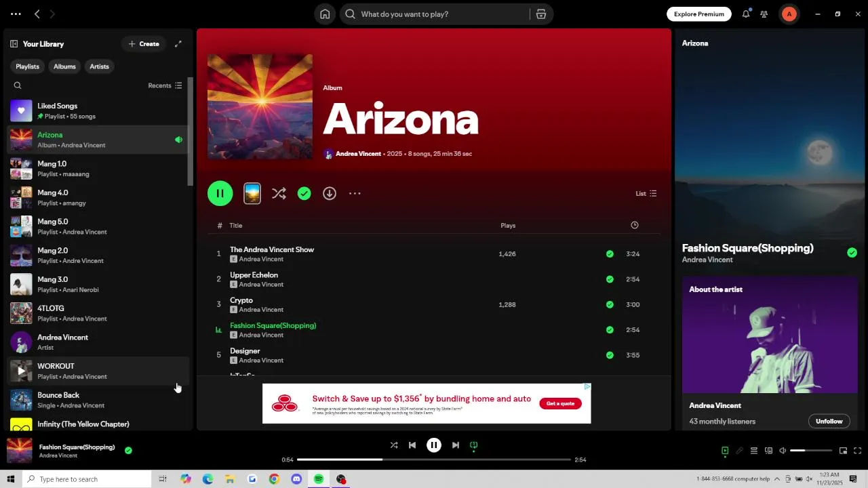Pause playback in bottom player bar
Screen dimensions: 868x488
(434, 445)
